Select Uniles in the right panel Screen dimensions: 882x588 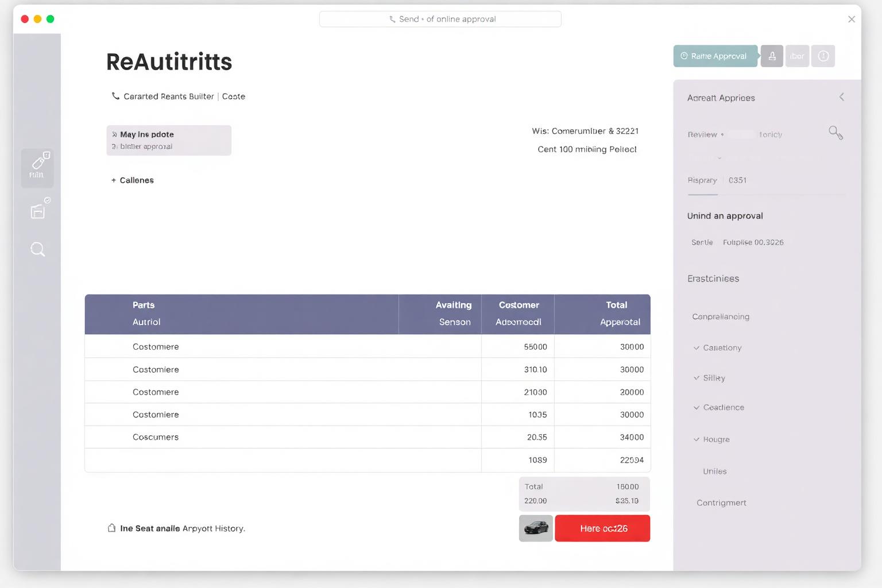point(715,471)
